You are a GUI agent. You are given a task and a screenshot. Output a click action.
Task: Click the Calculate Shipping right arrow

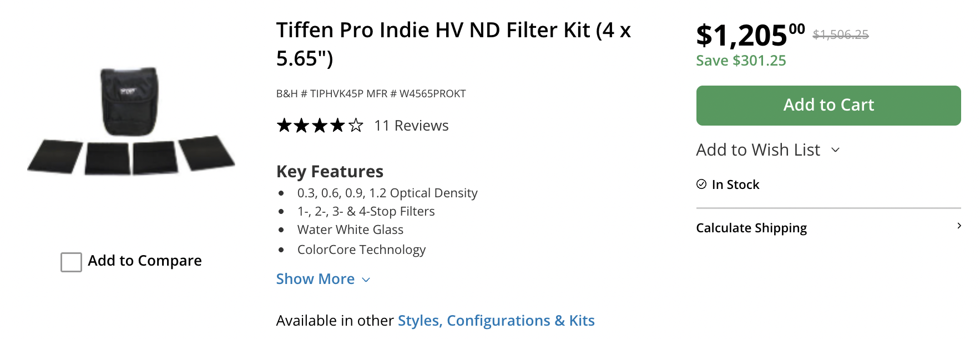pos(959,226)
